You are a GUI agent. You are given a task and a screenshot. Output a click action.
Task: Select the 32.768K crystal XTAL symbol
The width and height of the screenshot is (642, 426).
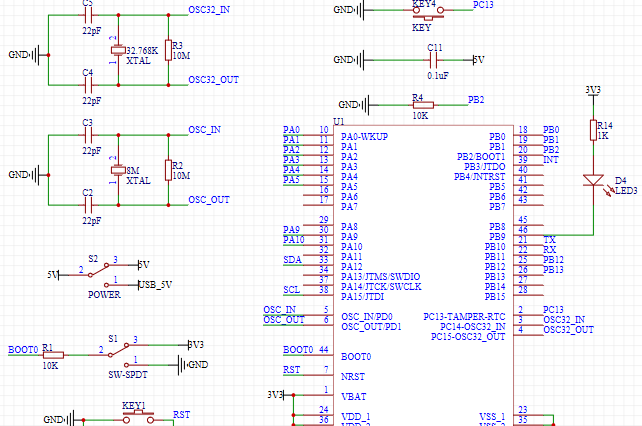click(118, 50)
